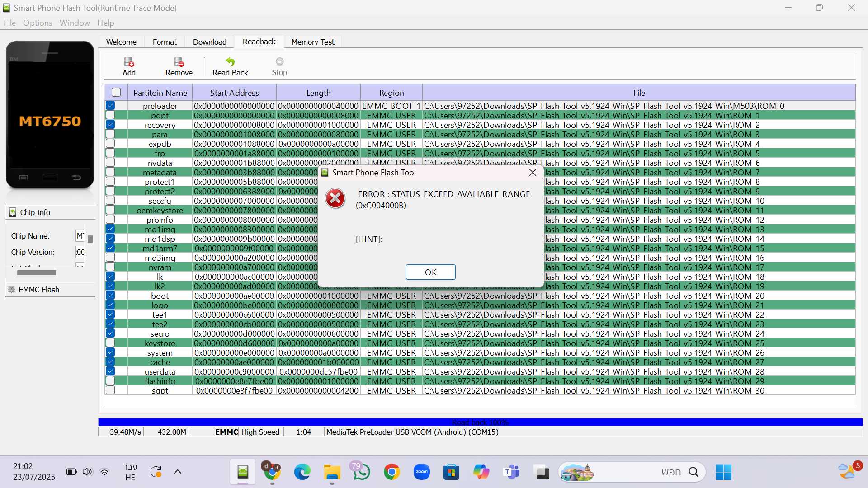The height and width of the screenshot is (488, 868).
Task: Sort by Partition Name column header
Action: point(160,93)
